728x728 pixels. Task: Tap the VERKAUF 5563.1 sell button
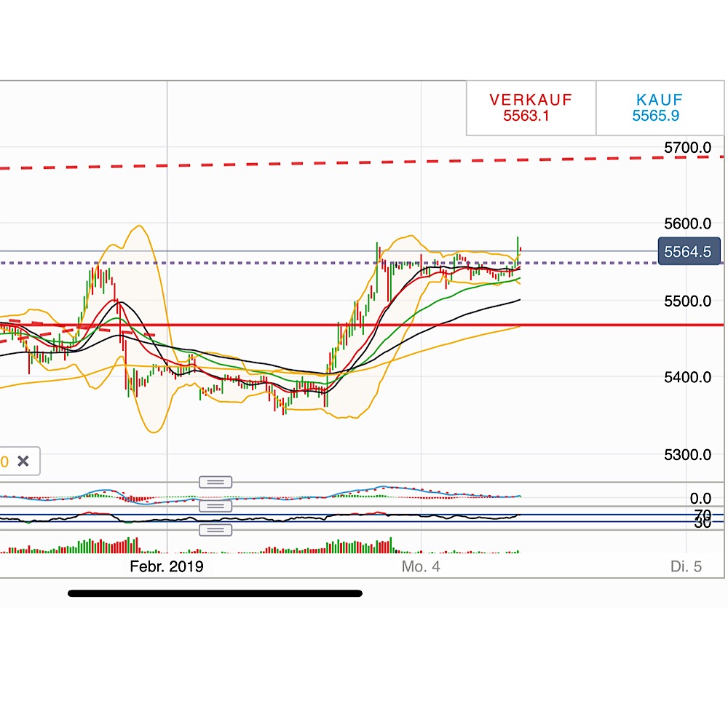529,107
